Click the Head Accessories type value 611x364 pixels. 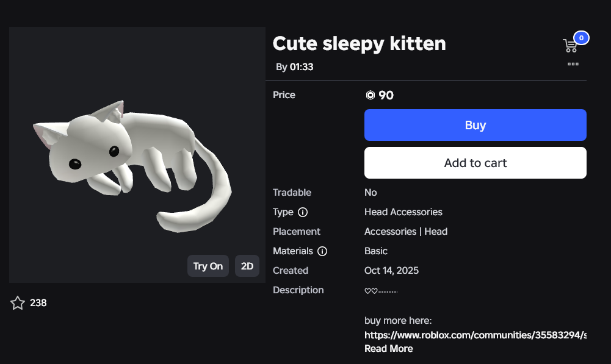403,212
